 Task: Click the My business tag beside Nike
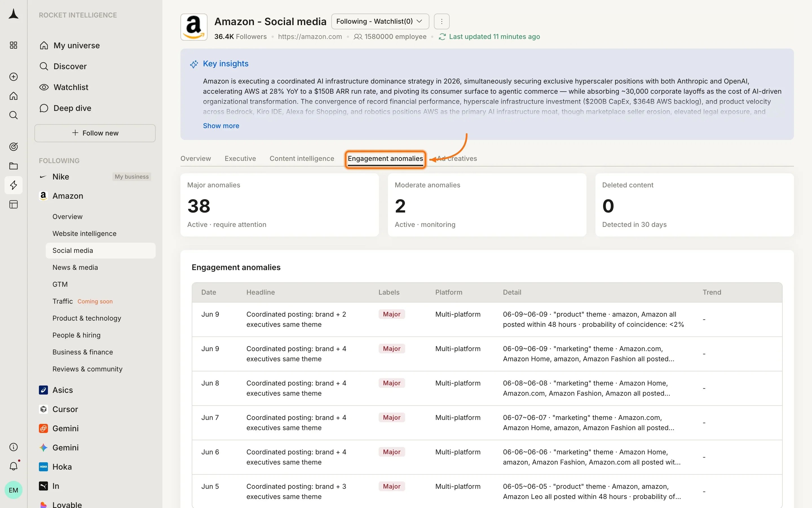coord(132,177)
